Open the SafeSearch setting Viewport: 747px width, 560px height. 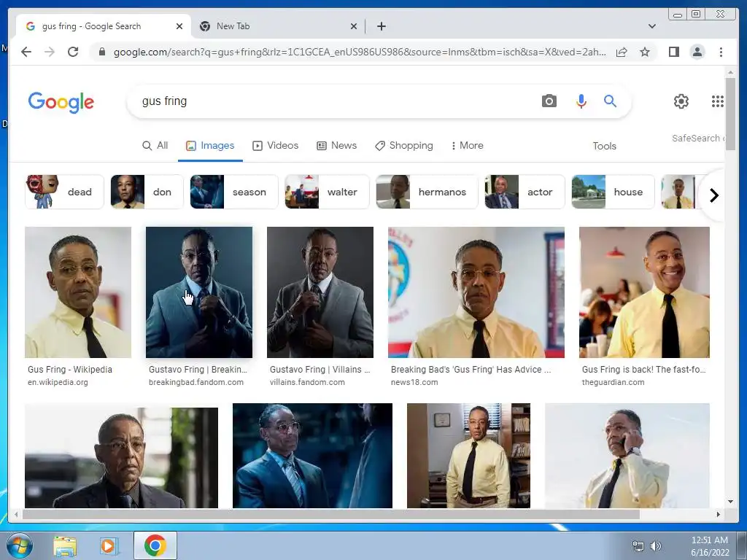698,138
